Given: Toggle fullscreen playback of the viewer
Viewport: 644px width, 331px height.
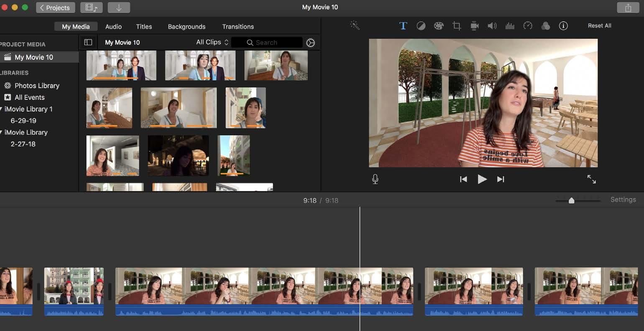Looking at the screenshot, I should (591, 179).
